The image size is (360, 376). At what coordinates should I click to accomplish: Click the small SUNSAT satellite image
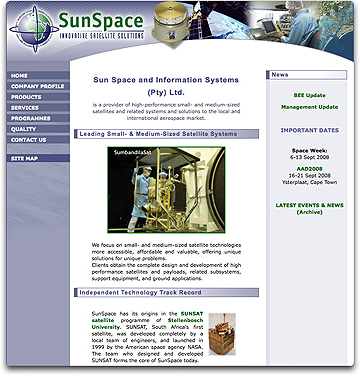point(222,334)
